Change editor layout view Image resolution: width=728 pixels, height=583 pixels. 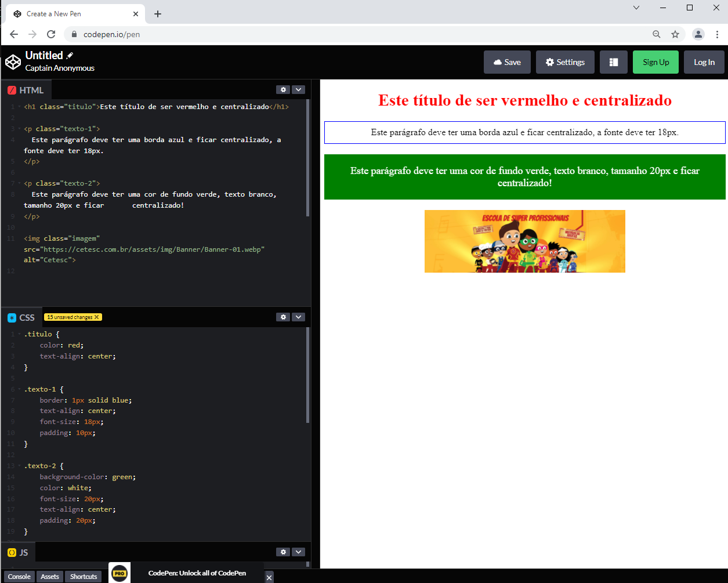tap(614, 62)
